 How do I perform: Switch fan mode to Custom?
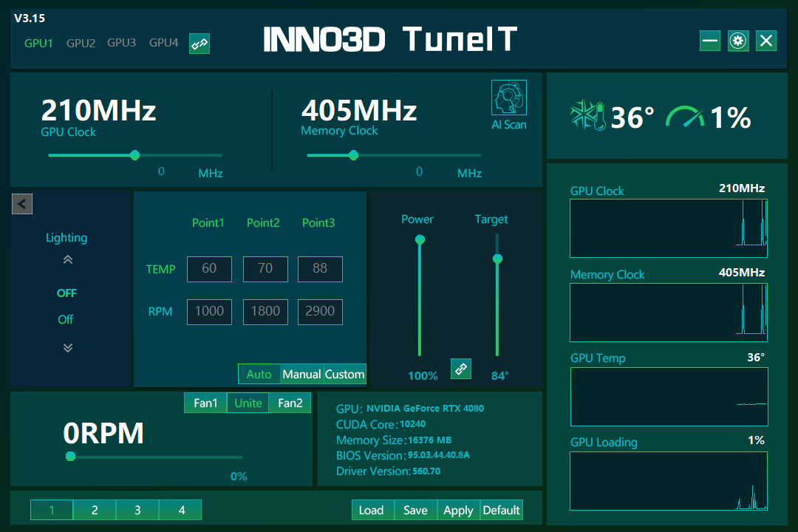pos(345,374)
